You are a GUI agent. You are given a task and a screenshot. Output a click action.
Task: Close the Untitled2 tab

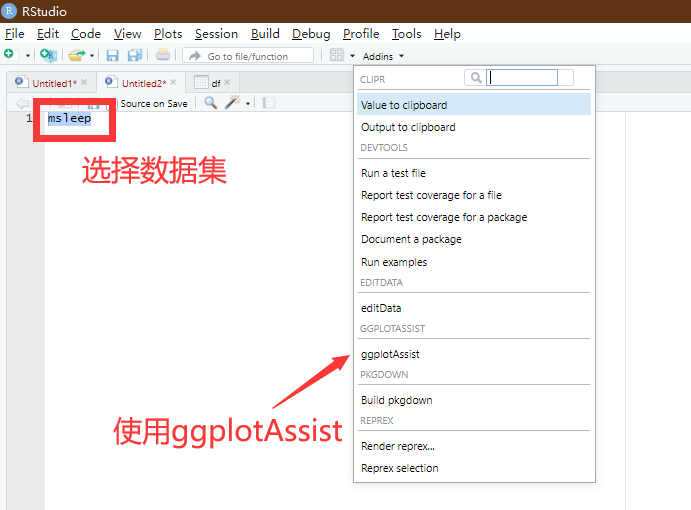(x=173, y=82)
